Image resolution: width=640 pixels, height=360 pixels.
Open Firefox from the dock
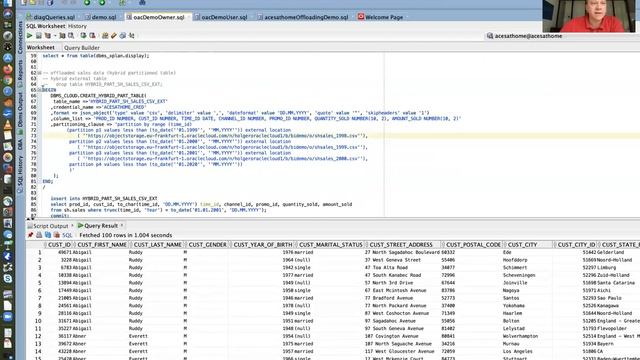click(x=7, y=69)
